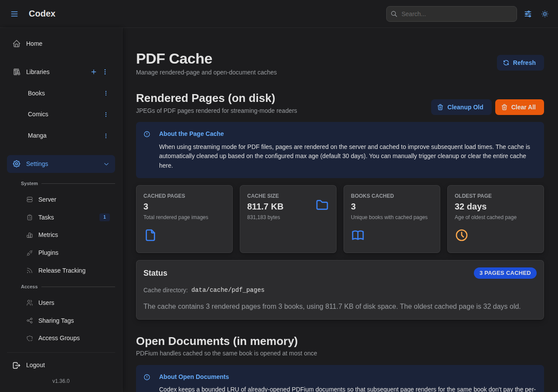Toggle the light/dark theme icon
Image resolution: width=558 pixels, height=392 pixels.
coord(545,14)
